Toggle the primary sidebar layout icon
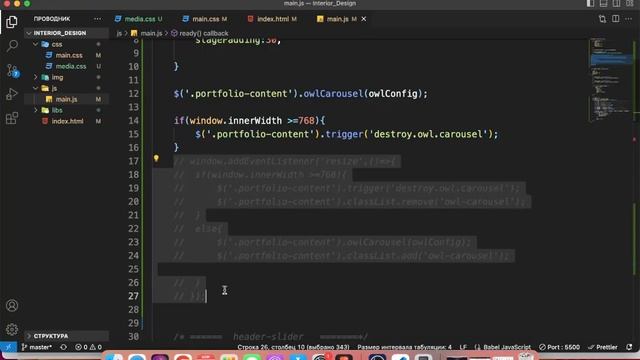Viewport: 640px width, 360px height. 590,3
